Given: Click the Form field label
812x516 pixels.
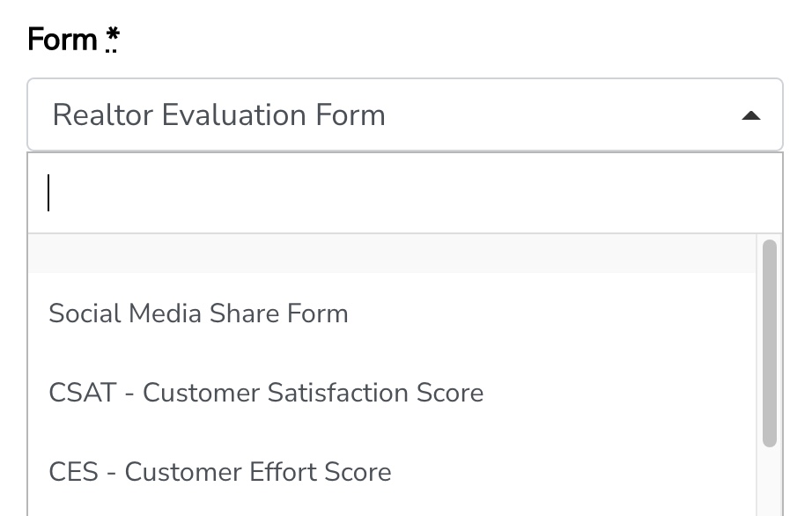Looking at the screenshot, I should (63, 41).
